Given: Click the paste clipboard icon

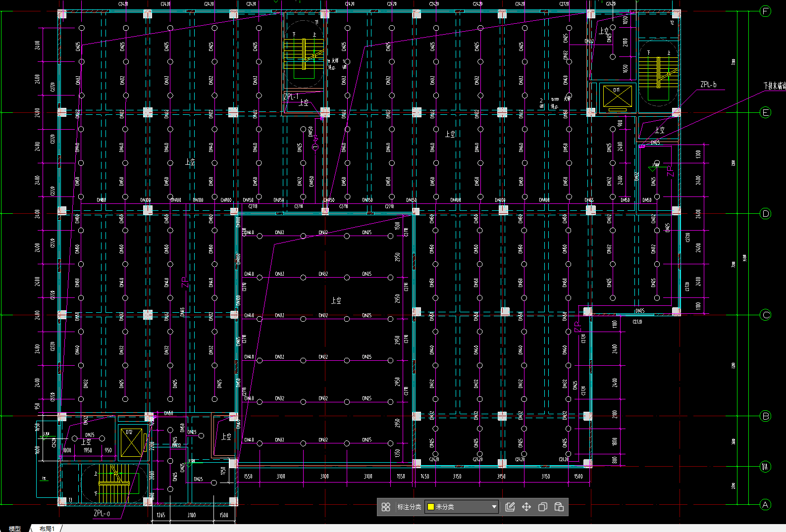Looking at the screenshot, I should coord(559,507).
